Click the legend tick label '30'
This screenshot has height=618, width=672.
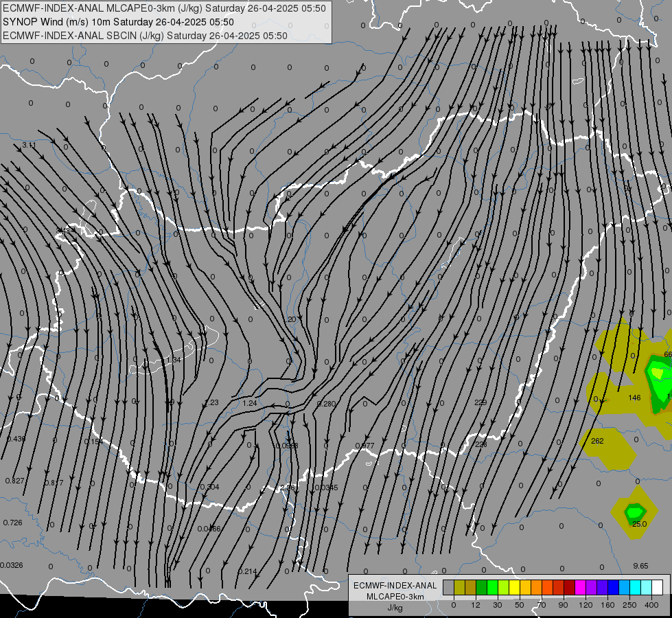click(x=497, y=605)
